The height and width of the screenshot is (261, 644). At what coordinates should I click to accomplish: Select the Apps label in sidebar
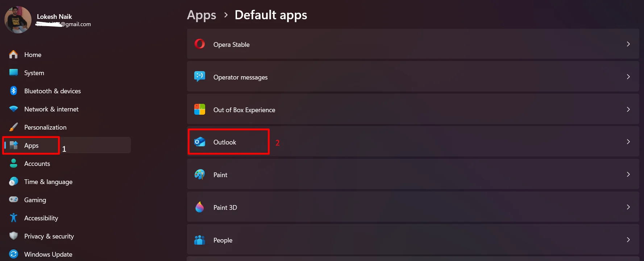coord(31,146)
